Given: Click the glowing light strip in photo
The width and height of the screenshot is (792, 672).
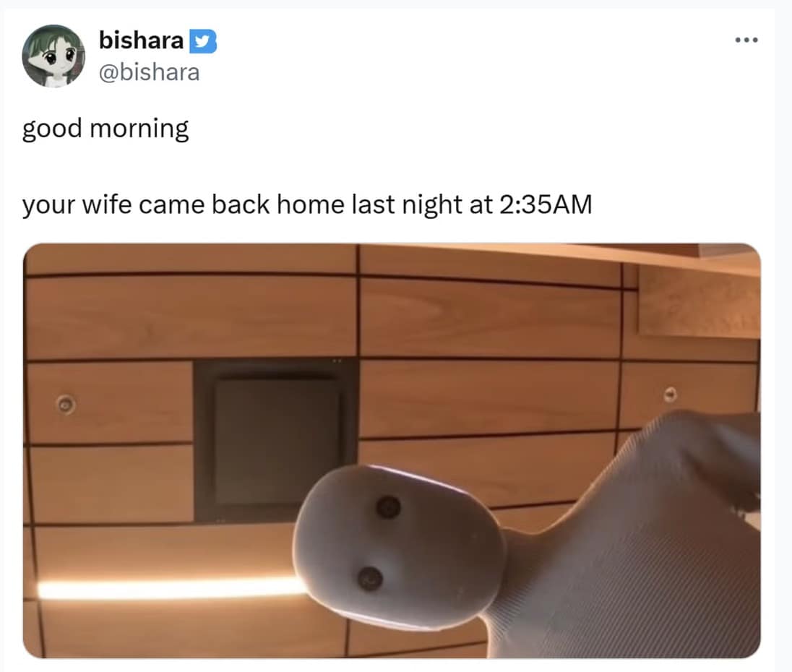Looking at the screenshot, I should [172, 589].
